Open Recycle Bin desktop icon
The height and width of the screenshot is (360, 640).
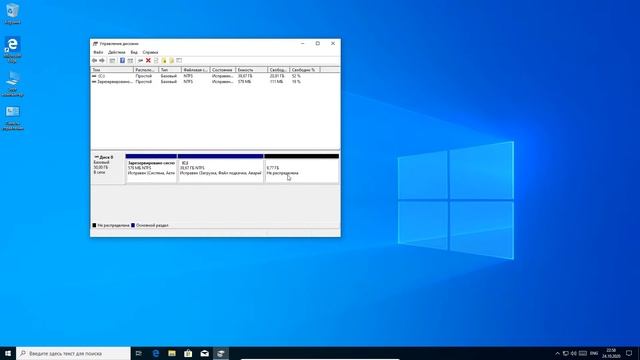[x=13, y=13]
